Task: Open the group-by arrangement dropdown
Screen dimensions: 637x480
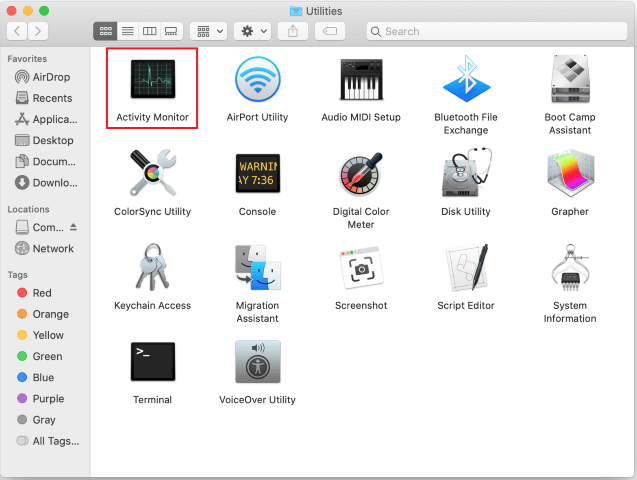Action: [209, 31]
